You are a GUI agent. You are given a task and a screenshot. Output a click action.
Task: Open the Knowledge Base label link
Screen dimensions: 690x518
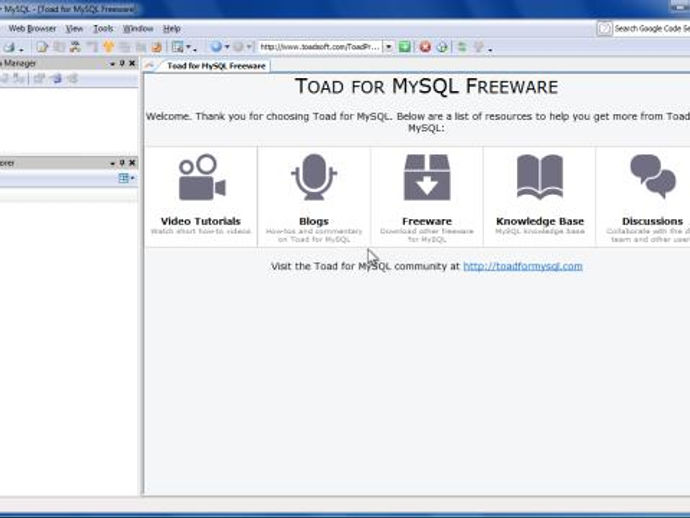click(540, 221)
